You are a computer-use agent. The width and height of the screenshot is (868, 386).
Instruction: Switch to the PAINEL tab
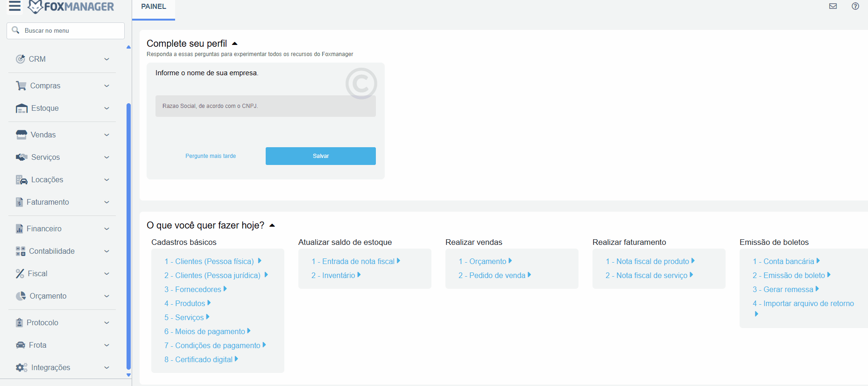154,7
